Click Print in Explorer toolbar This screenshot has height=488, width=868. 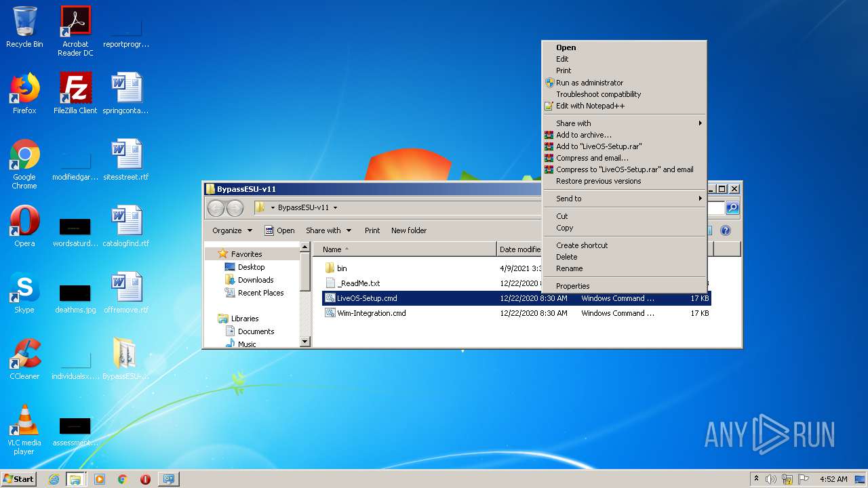tap(372, 230)
